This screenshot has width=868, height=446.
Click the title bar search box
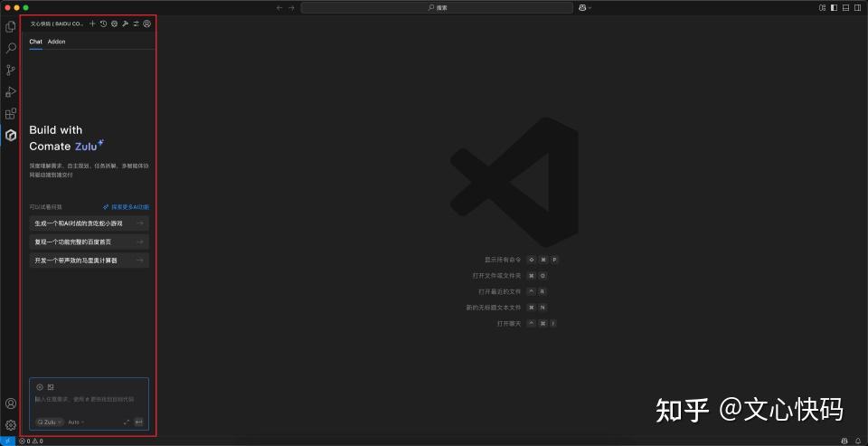click(437, 8)
